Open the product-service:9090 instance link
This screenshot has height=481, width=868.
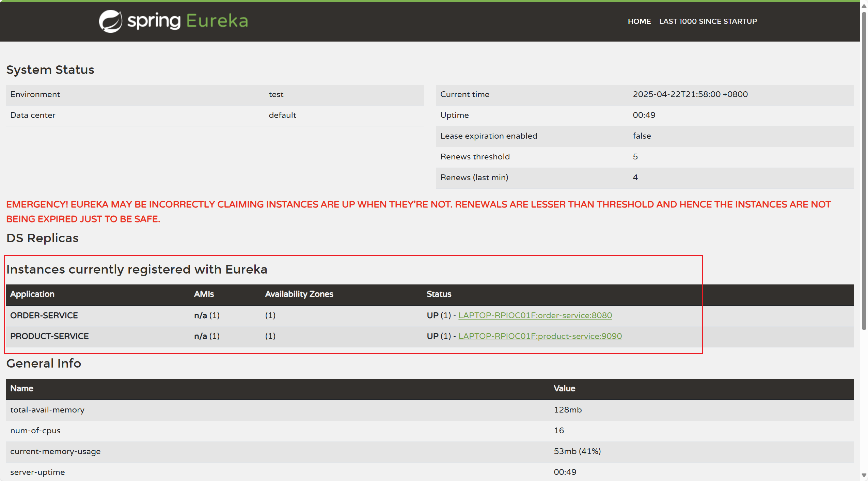tap(540, 336)
